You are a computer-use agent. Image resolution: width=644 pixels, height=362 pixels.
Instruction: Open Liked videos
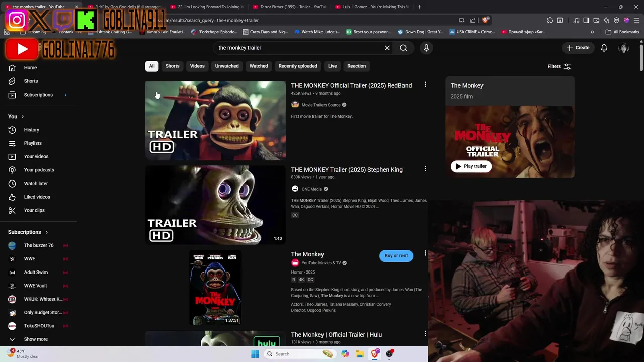coord(37,197)
